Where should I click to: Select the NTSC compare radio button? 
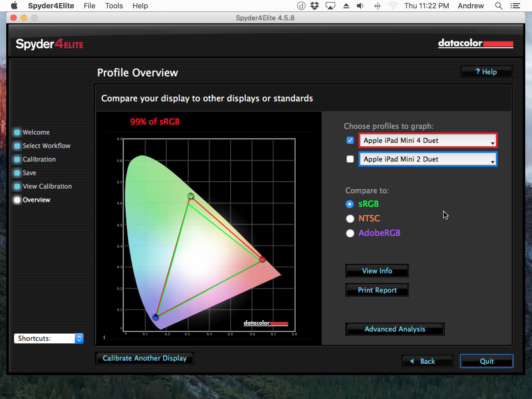pyautogui.click(x=350, y=219)
